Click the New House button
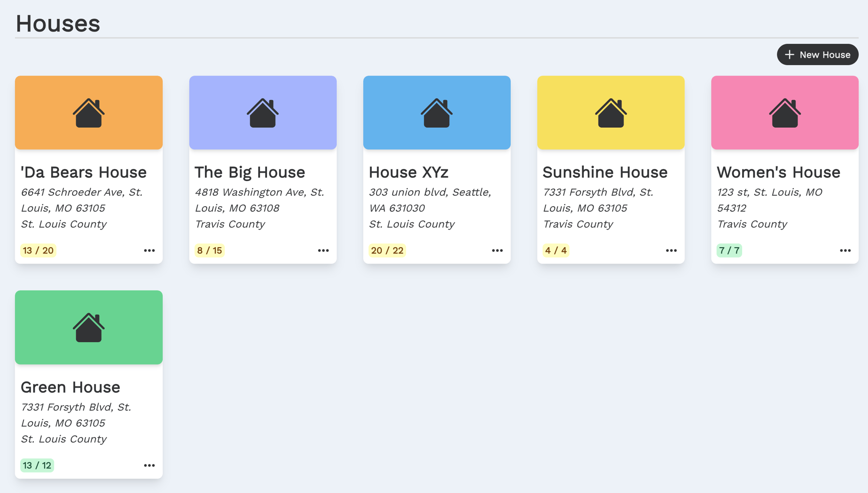Image resolution: width=868 pixels, height=493 pixels. click(817, 55)
